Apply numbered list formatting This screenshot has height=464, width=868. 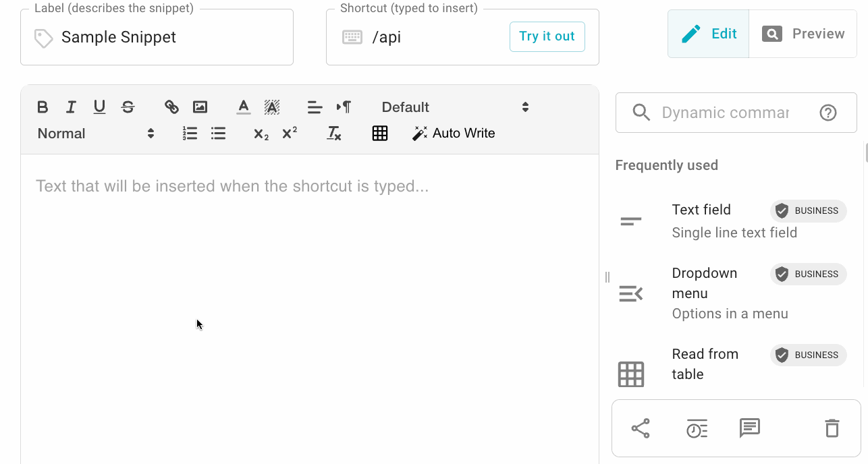click(x=190, y=134)
